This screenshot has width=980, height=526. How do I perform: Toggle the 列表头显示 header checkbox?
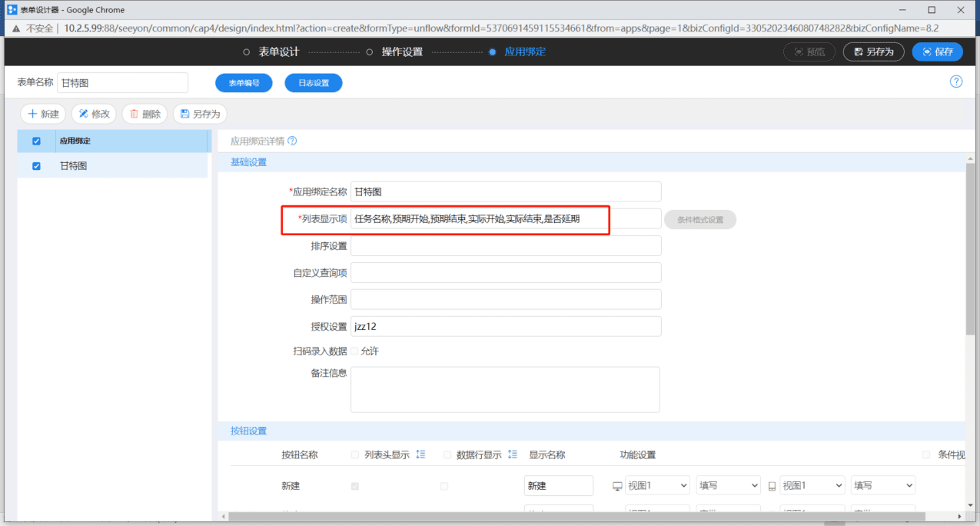pos(355,454)
